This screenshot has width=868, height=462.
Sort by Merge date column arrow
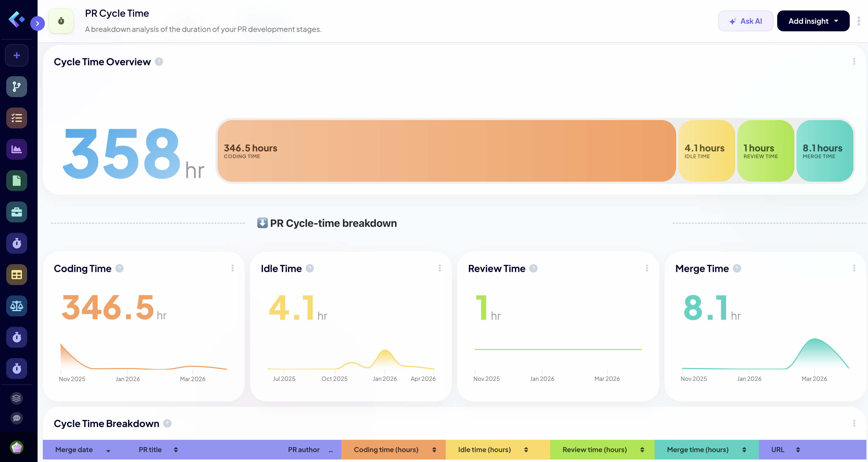pos(108,450)
